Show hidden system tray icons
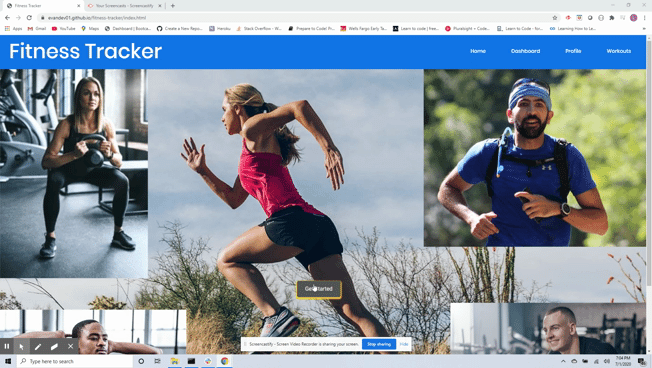 563,361
